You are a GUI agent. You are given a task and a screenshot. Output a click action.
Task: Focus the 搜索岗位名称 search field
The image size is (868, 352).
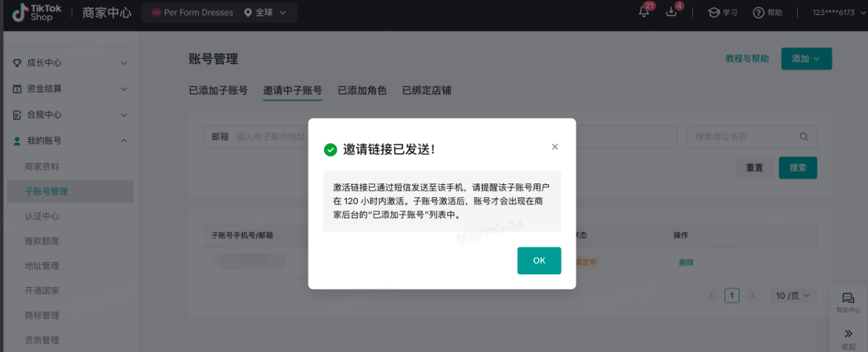752,136
